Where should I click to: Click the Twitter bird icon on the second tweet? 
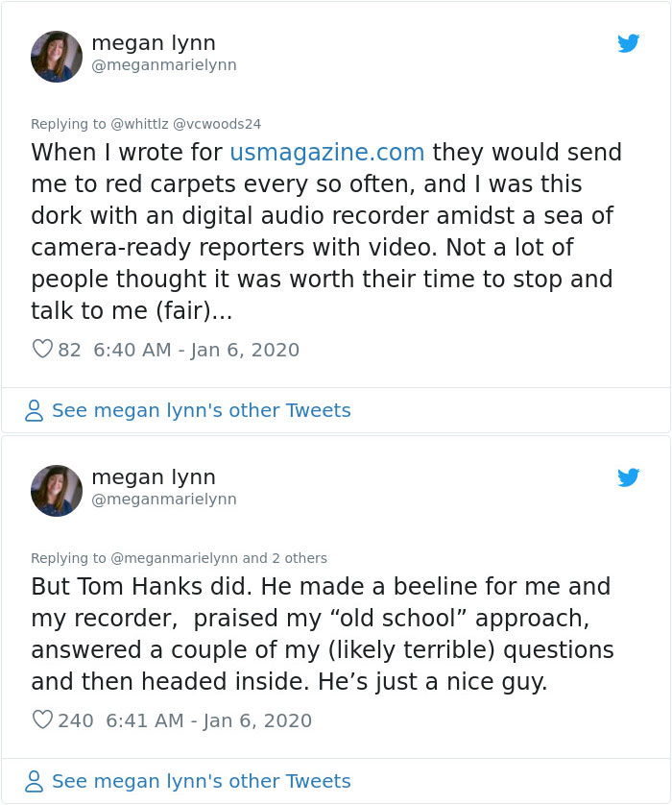(x=629, y=477)
